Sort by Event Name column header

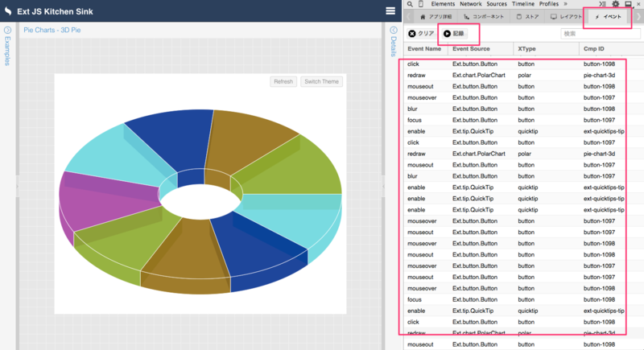pyautogui.click(x=424, y=49)
